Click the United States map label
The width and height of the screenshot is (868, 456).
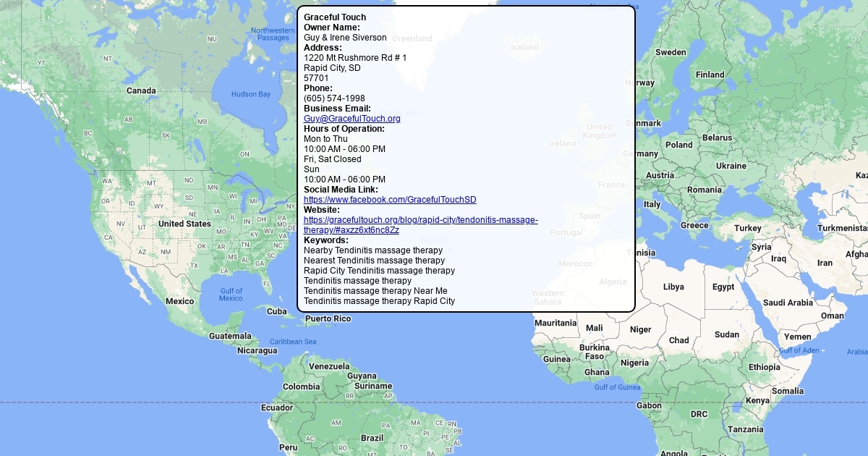(x=184, y=224)
